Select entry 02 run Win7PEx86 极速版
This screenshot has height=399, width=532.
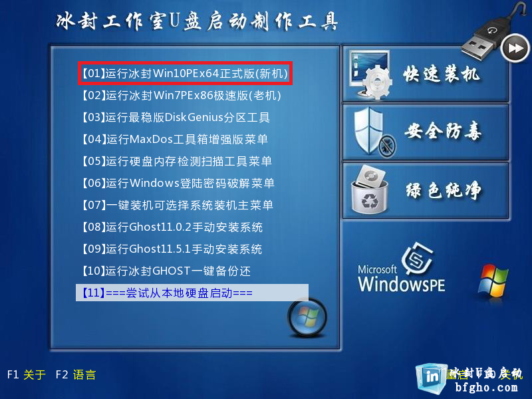click(x=182, y=95)
